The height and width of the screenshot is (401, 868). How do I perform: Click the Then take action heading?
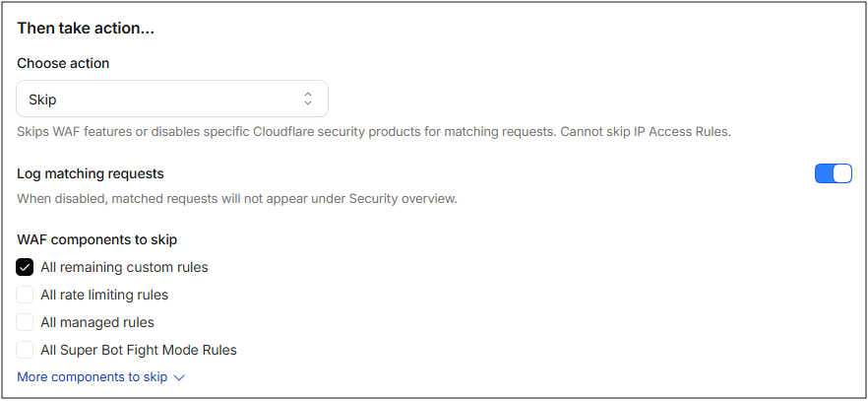(86, 29)
